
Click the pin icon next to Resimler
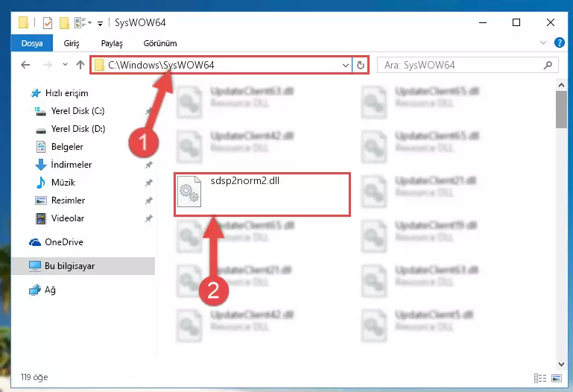[149, 200]
